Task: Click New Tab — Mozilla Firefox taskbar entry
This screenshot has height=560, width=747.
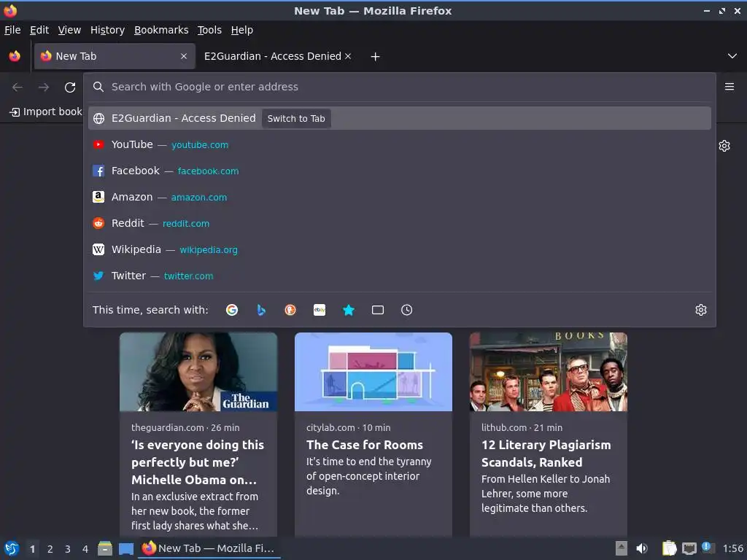Action: pos(209,548)
